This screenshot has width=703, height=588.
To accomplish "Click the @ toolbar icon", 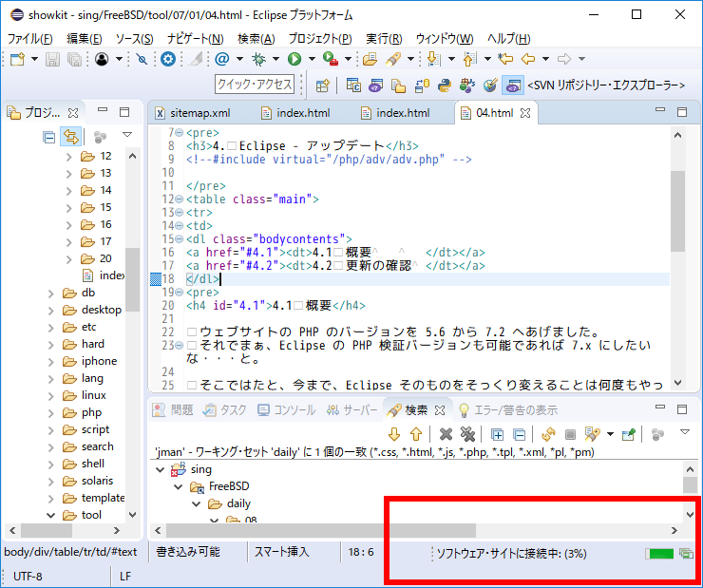I will [x=222, y=59].
